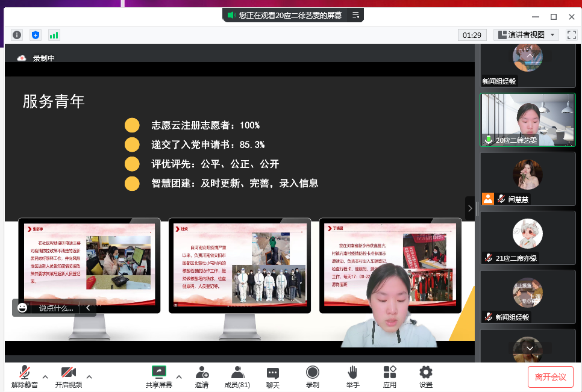Expand the 演讲者视图 view dropdown

(526, 35)
